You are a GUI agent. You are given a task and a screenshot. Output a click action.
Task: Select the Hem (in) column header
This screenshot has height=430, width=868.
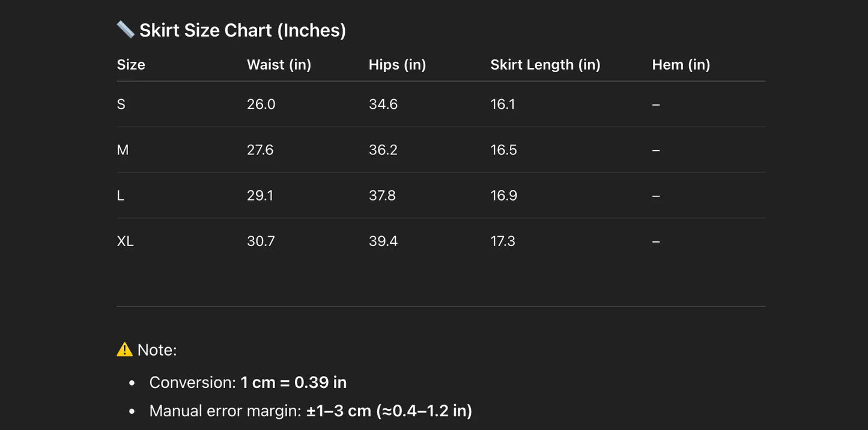coord(681,65)
